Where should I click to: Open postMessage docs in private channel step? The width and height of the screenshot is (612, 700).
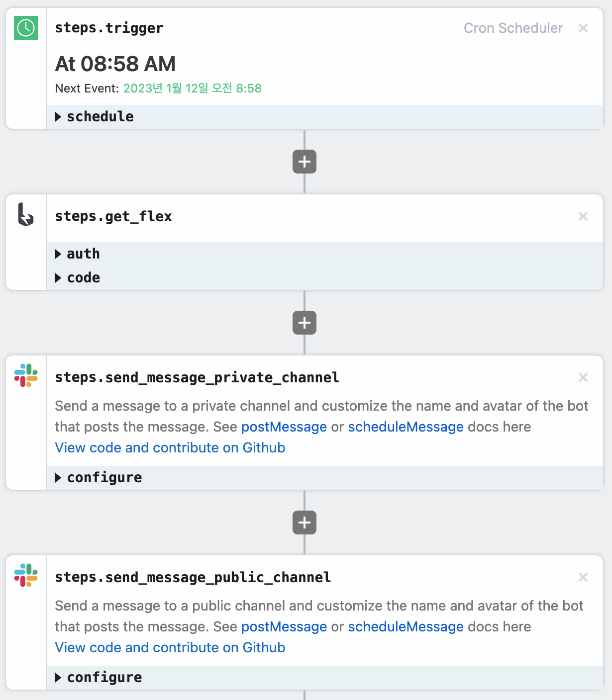[284, 427]
